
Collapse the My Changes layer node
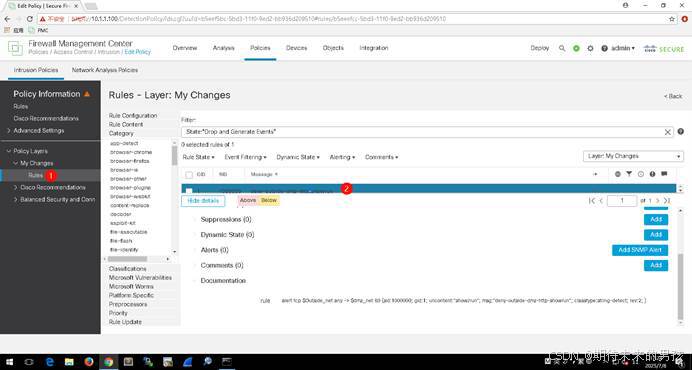coord(15,163)
